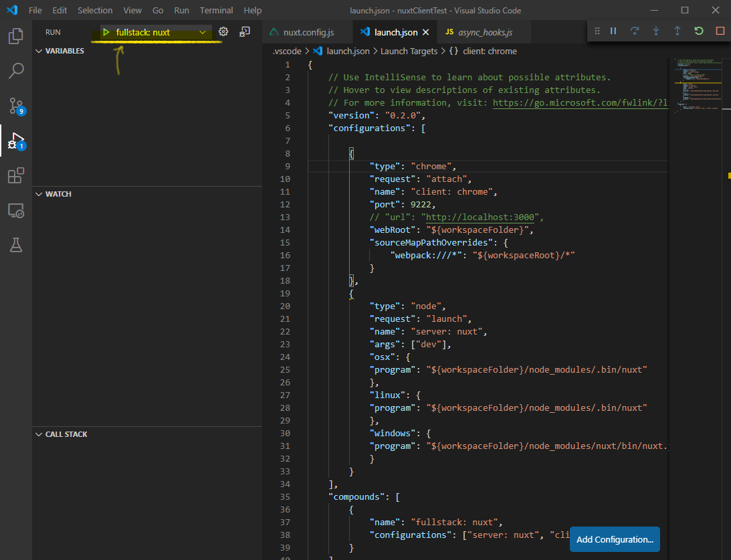Viewport: 731px width, 560px height.
Task: Open the Testing flask panel
Action: (15, 245)
